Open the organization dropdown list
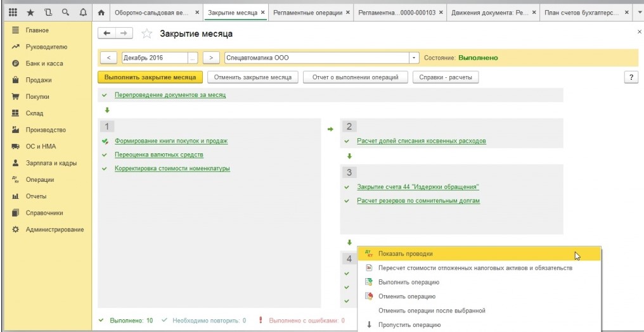The image size is (644, 332). point(415,58)
